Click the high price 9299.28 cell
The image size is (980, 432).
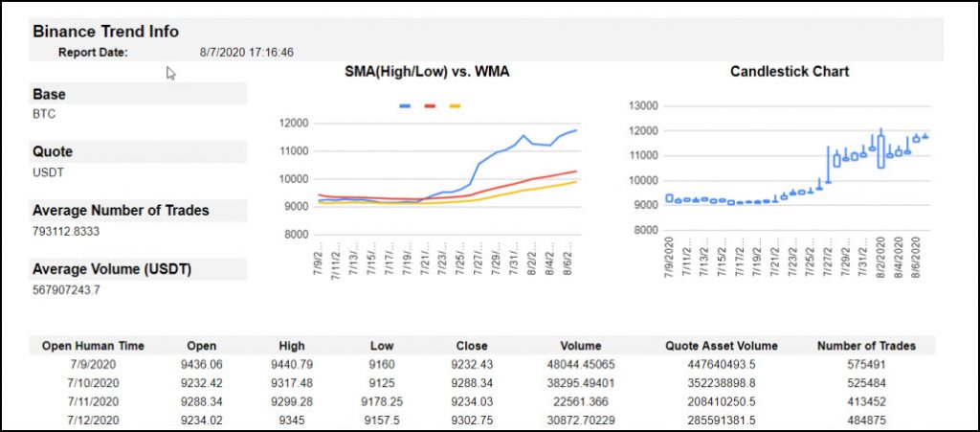292,401
